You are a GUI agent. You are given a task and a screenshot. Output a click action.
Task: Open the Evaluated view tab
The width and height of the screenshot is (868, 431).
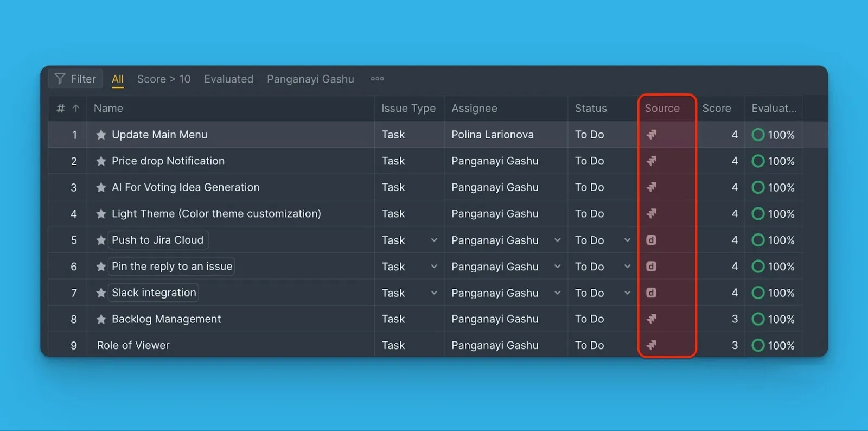[228, 79]
